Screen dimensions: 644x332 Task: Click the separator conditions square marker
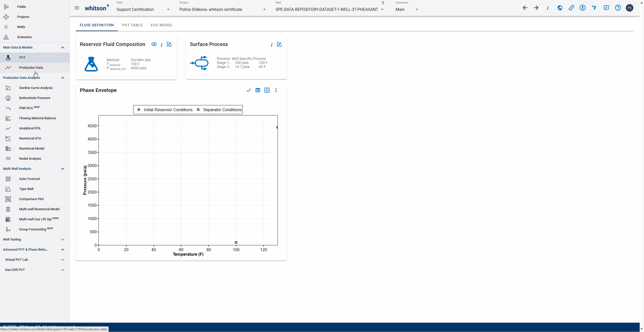236,242
